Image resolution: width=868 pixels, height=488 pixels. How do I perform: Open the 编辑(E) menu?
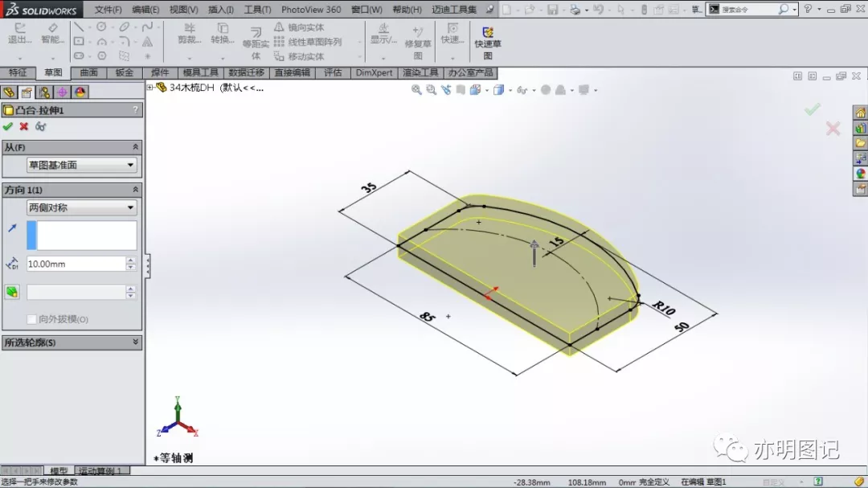click(145, 10)
